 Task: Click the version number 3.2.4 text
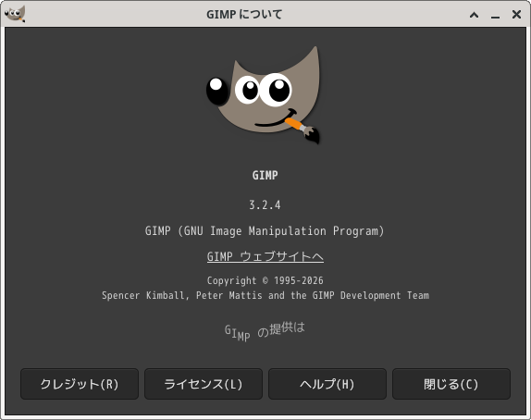(x=265, y=205)
